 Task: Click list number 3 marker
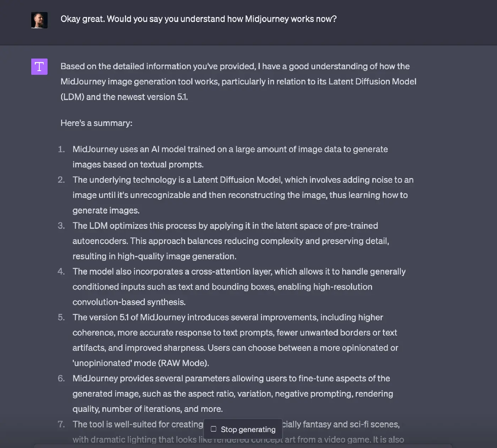61,226
